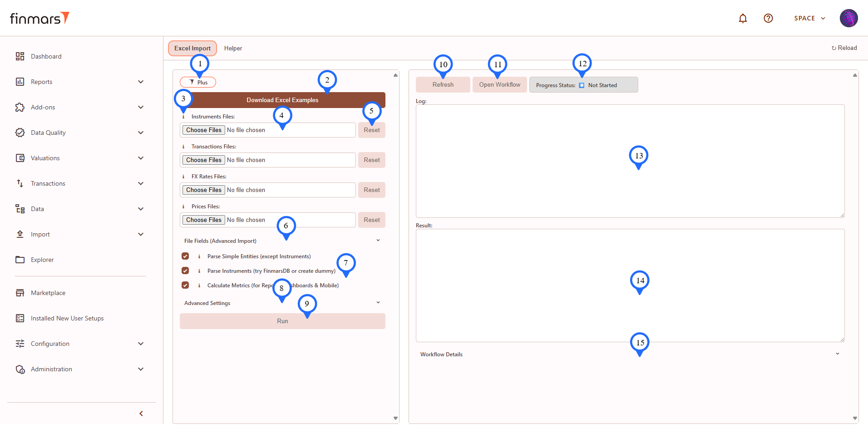Image resolution: width=868 pixels, height=433 pixels.
Task: Open Installed New User Setups
Action: tap(67, 318)
